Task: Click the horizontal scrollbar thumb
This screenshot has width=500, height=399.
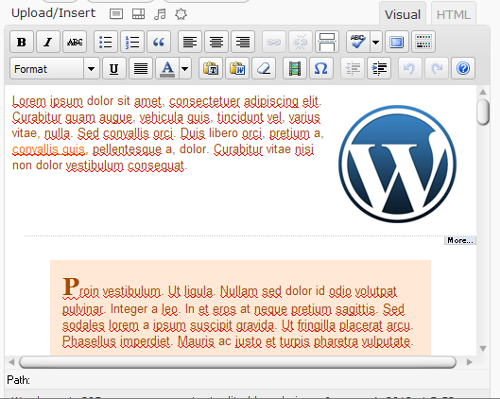Action: (238, 362)
